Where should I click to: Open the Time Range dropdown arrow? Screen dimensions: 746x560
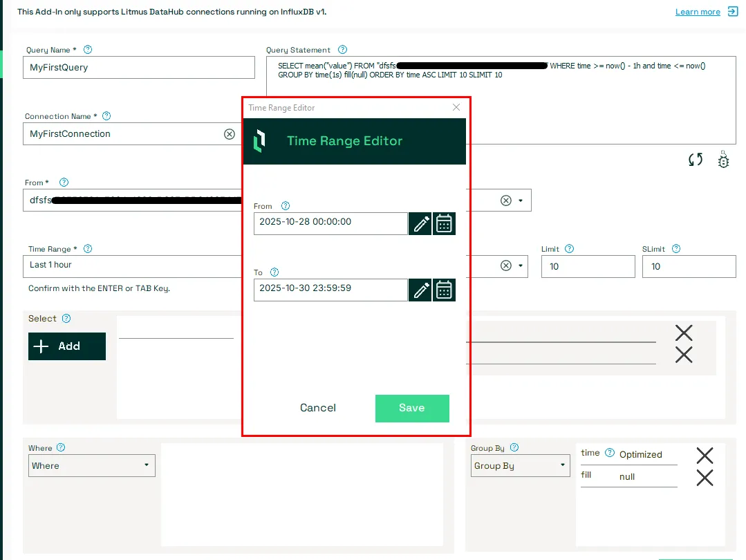pyautogui.click(x=521, y=265)
